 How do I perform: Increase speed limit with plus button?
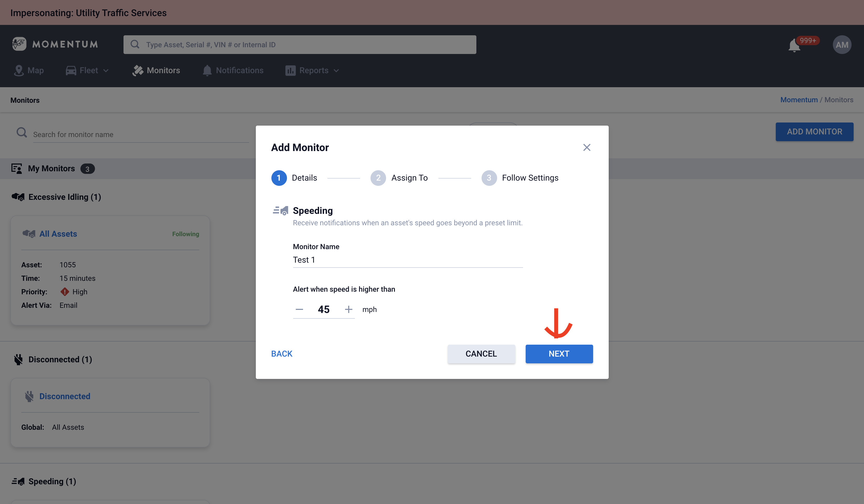[348, 309]
